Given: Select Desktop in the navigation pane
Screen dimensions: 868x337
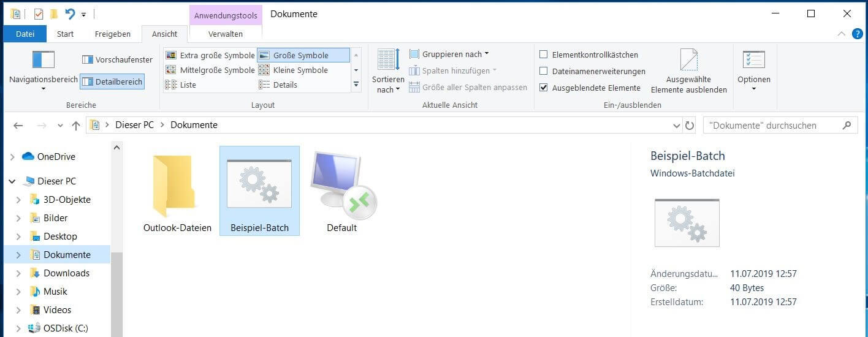Looking at the screenshot, I should click(60, 237).
